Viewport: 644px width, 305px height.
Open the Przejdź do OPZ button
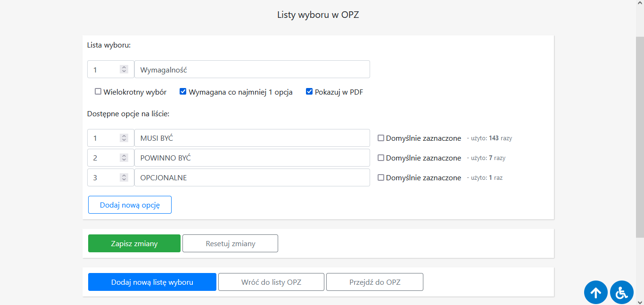tap(375, 282)
